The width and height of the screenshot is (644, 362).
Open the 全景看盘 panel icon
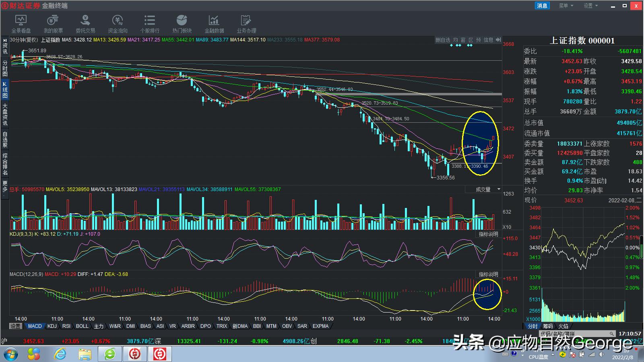coord(21,23)
